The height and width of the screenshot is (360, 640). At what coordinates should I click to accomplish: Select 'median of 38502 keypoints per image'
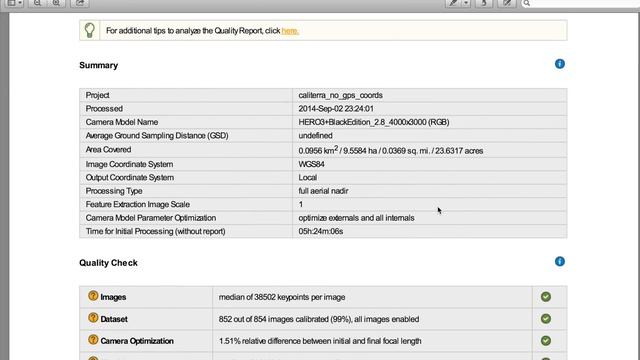coord(282,297)
